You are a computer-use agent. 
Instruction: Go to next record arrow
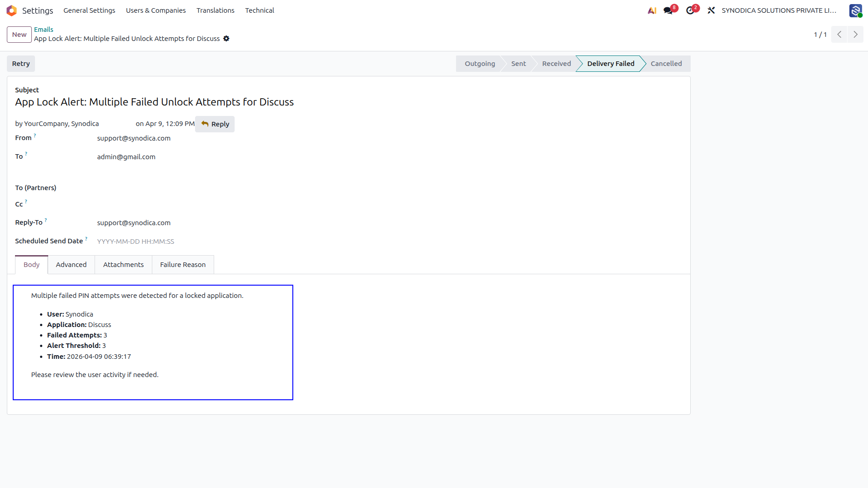click(x=855, y=35)
